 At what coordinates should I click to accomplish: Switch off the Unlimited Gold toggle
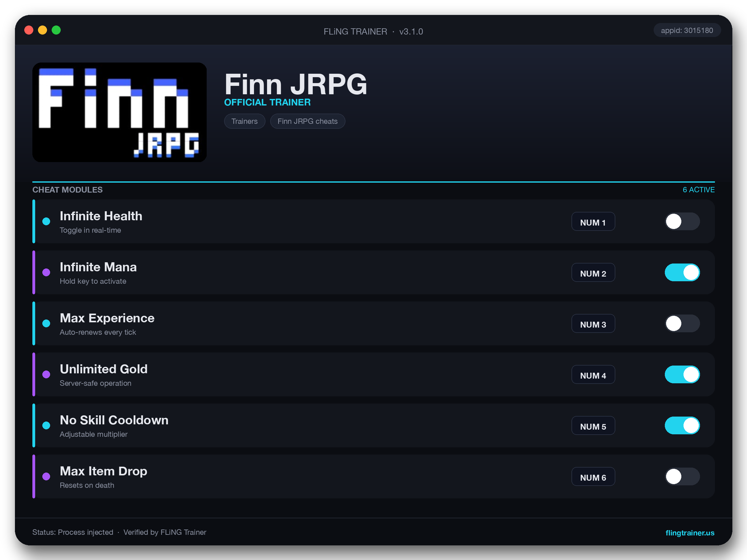[x=682, y=374]
